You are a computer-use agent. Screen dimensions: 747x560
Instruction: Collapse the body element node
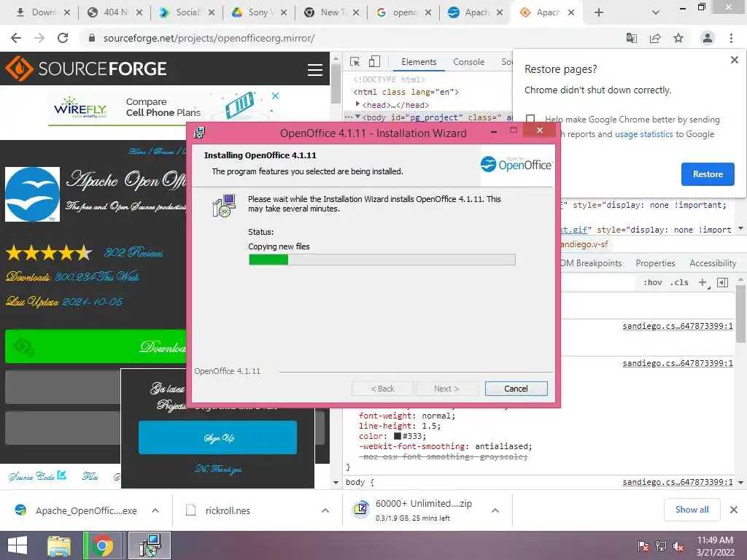[x=357, y=117]
